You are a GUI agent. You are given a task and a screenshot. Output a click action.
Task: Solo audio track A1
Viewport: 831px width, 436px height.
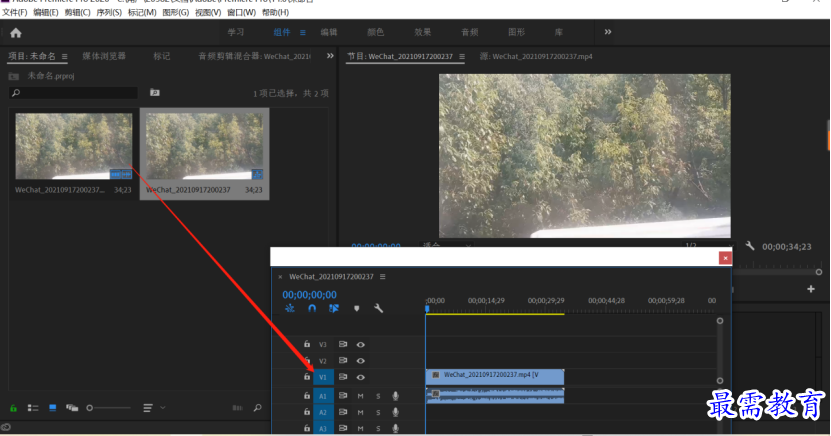tap(378, 396)
